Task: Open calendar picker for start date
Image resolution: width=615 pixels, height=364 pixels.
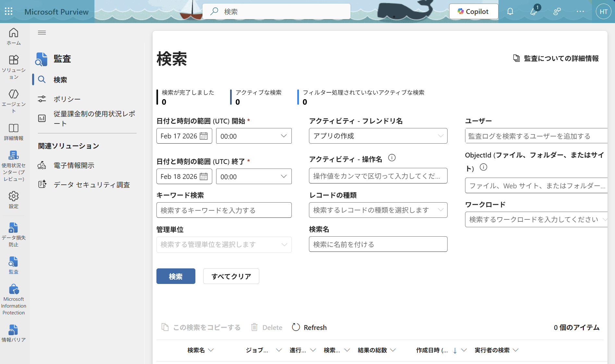Action: coord(203,136)
